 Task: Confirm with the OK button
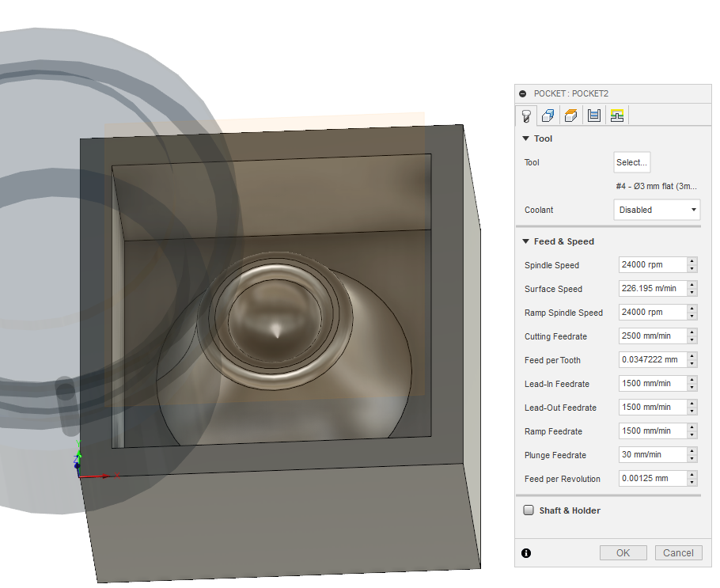tap(623, 552)
